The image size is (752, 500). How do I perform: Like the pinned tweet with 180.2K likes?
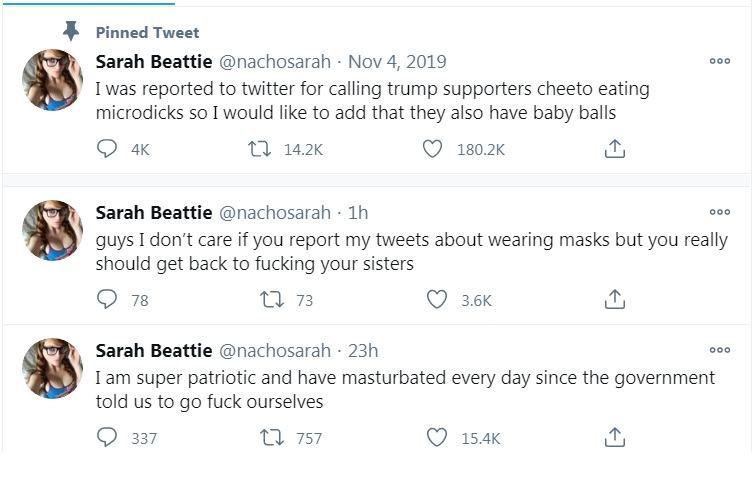(432, 149)
